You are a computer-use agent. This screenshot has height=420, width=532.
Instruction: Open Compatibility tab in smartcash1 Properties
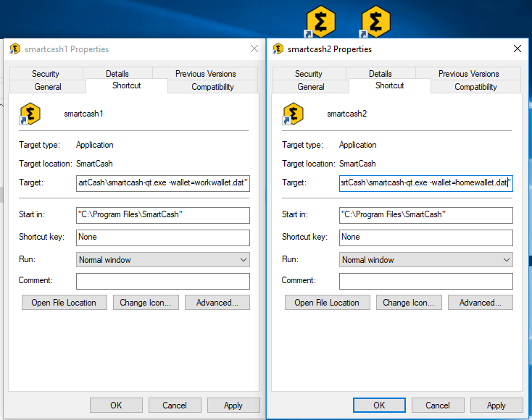(212, 86)
